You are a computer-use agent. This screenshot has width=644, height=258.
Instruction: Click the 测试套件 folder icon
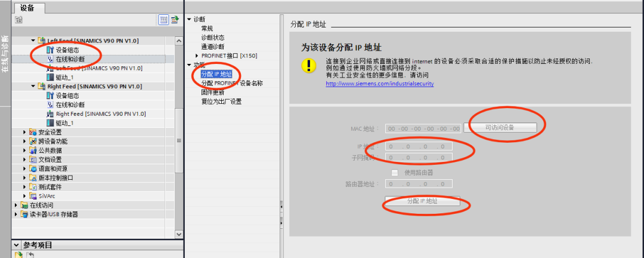tap(33, 187)
